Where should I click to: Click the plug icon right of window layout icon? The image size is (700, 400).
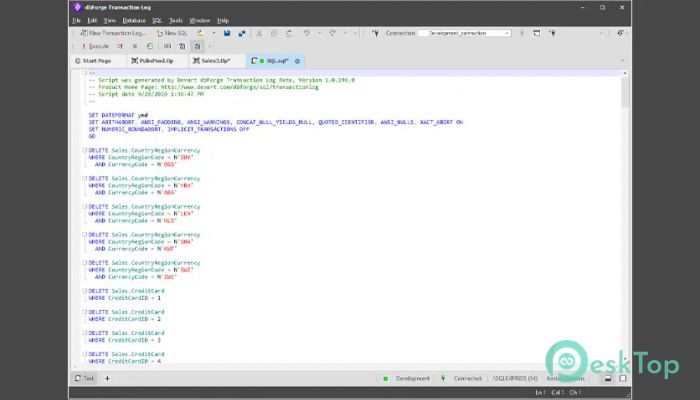tap(552, 33)
